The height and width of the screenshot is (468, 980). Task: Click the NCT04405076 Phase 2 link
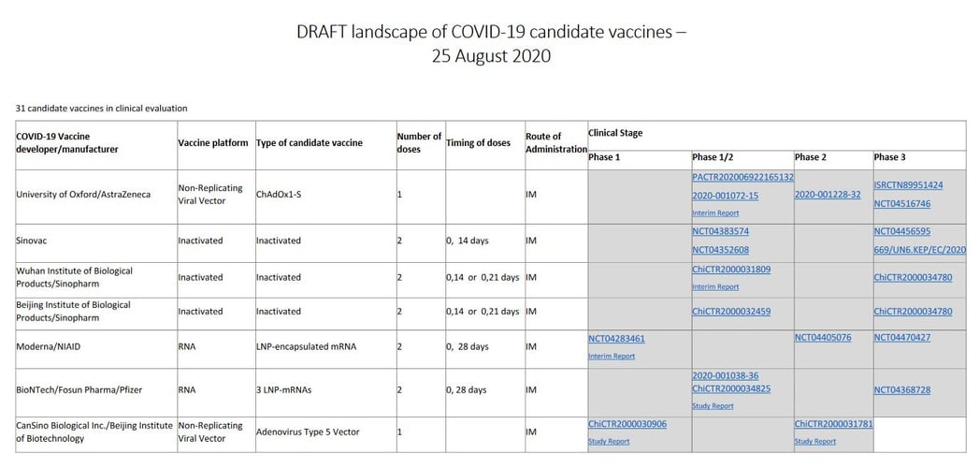click(823, 338)
